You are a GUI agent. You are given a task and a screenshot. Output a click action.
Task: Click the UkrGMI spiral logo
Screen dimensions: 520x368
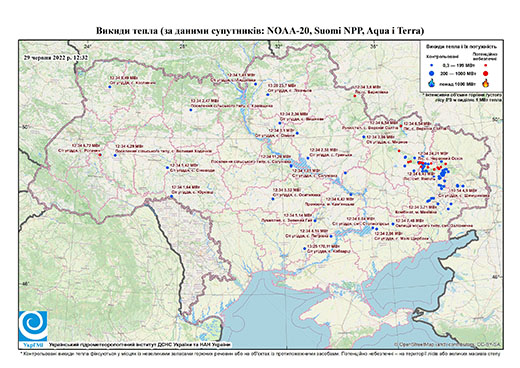pos(33,326)
